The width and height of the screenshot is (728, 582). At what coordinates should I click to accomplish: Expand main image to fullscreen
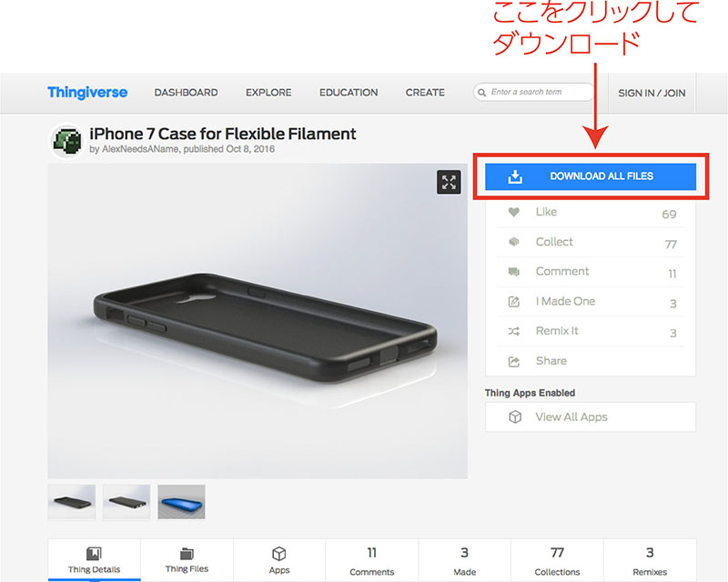click(449, 182)
